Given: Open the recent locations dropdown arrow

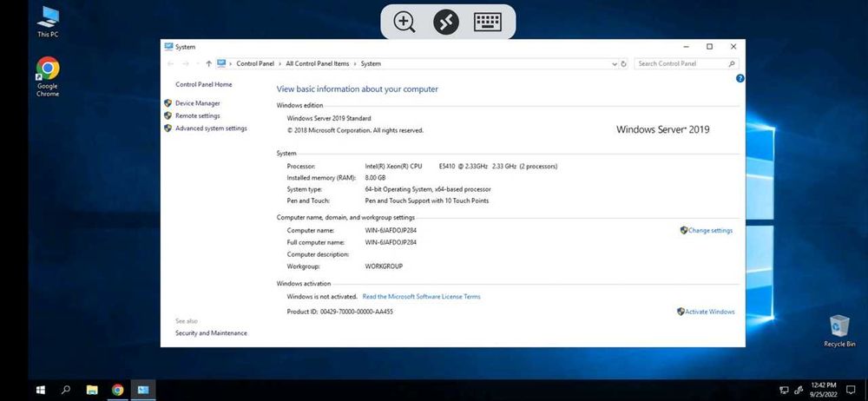Looking at the screenshot, I should point(198,63).
